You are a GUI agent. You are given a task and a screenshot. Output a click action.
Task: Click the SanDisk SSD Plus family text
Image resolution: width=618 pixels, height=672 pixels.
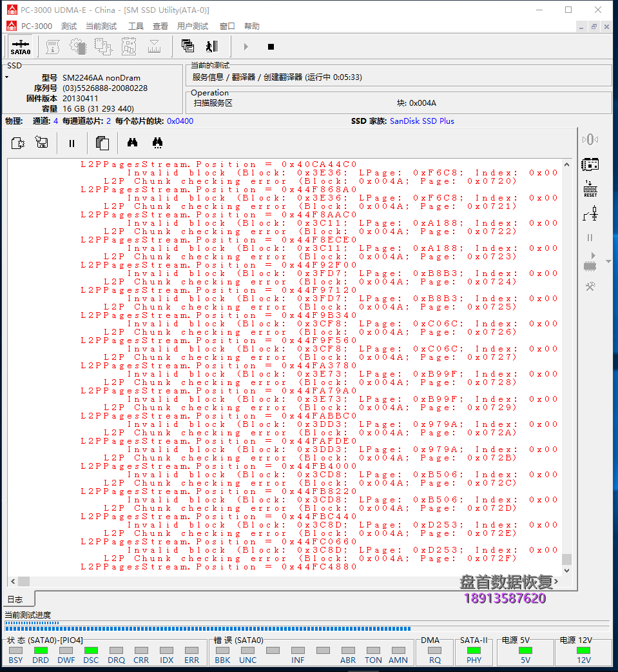[422, 121]
